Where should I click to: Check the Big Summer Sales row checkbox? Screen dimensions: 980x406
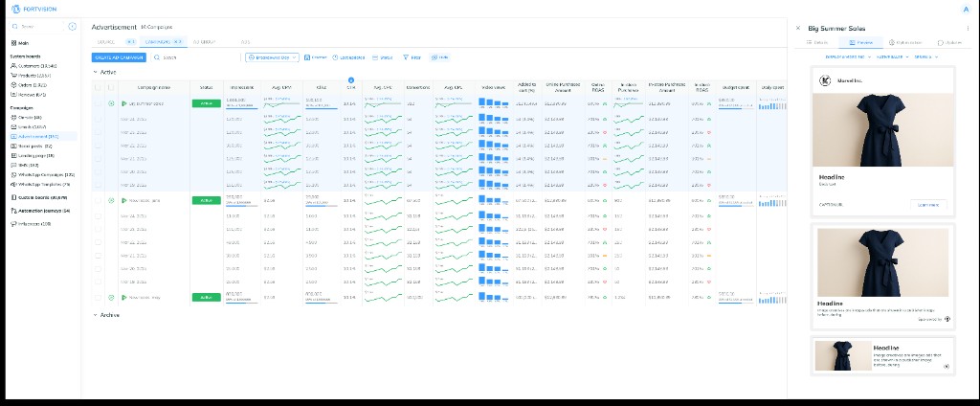point(98,103)
